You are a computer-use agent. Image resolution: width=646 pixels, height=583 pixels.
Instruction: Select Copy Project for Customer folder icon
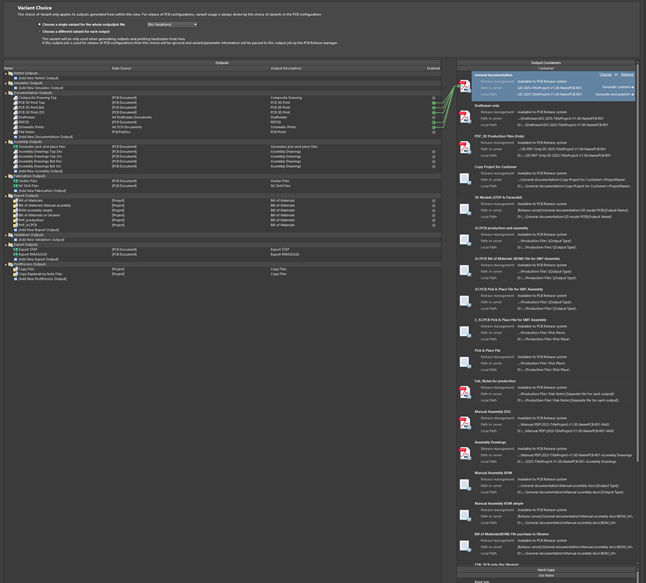(x=465, y=179)
